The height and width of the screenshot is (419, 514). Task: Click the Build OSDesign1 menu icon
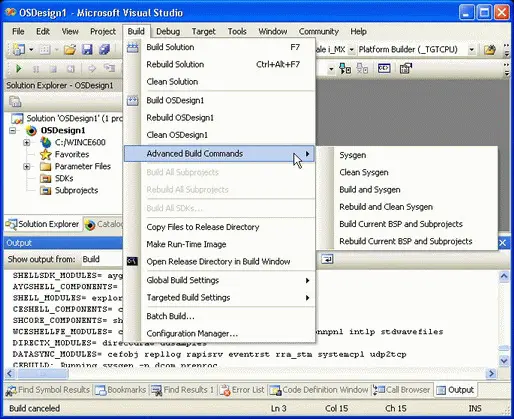click(132, 100)
